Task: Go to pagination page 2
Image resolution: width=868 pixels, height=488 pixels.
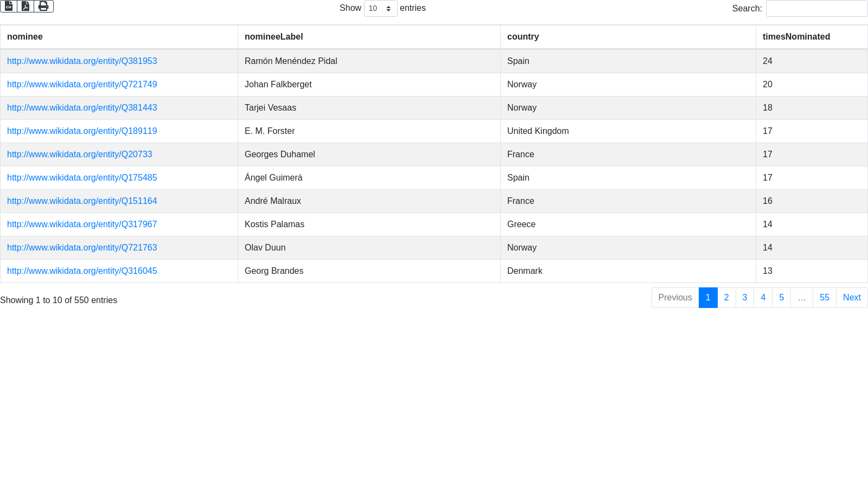Action: [x=726, y=298]
